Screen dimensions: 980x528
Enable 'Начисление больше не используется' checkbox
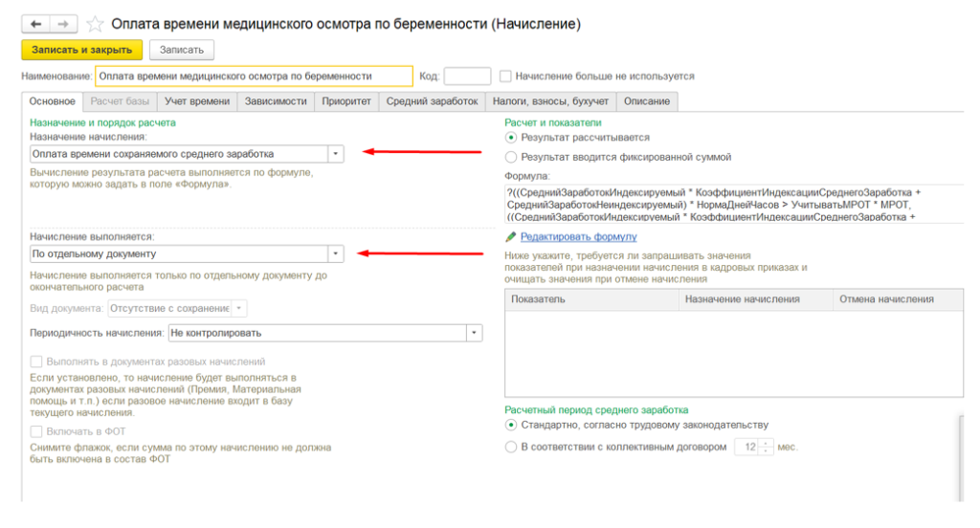[x=505, y=77]
